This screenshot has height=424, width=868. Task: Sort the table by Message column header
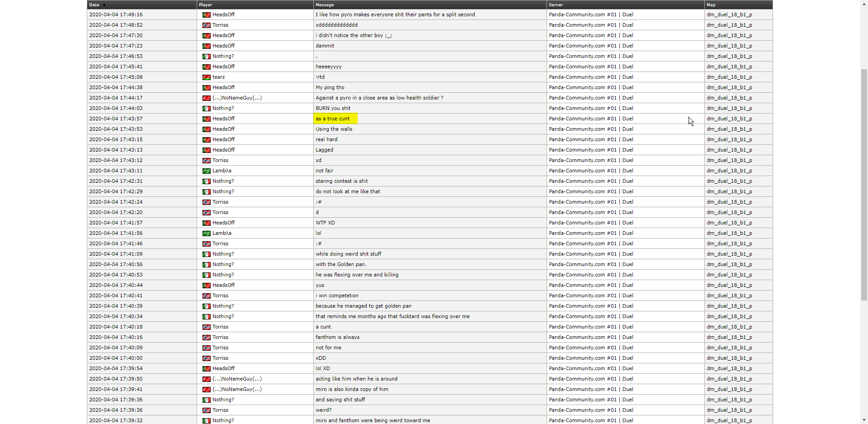325,5
